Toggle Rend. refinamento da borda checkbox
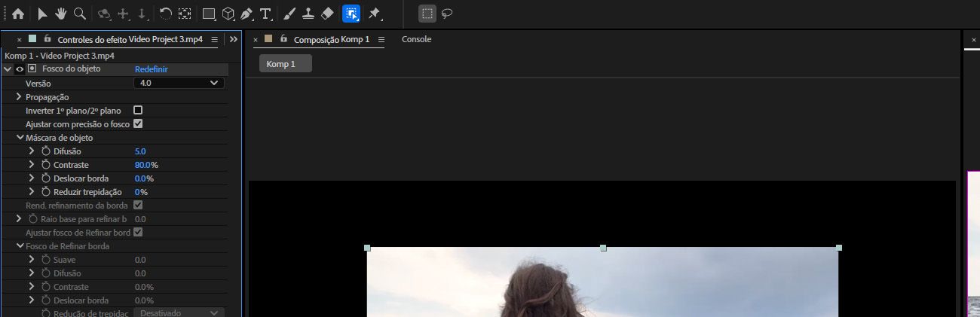980x317 pixels. (138, 205)
